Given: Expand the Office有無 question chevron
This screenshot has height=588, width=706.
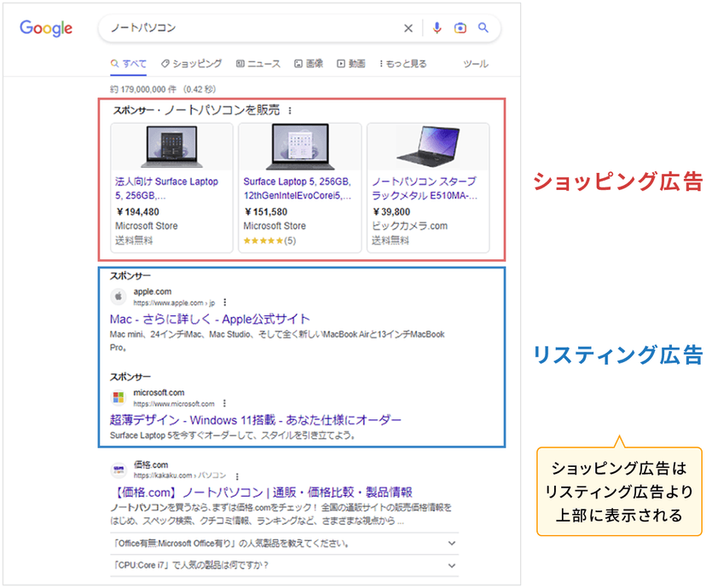Looking at the screenshot, I should 452,544.
